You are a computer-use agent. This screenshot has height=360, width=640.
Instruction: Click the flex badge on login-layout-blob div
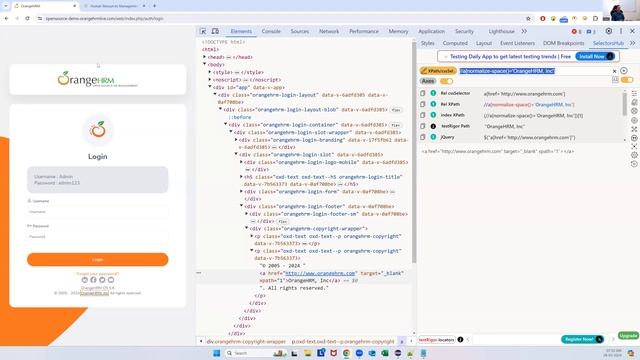(396, 110)
